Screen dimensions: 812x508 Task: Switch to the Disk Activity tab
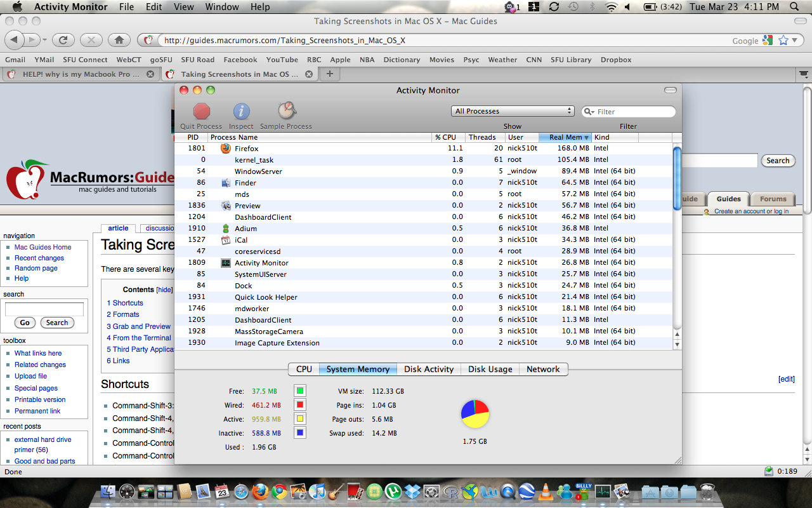tap(429, 369)
